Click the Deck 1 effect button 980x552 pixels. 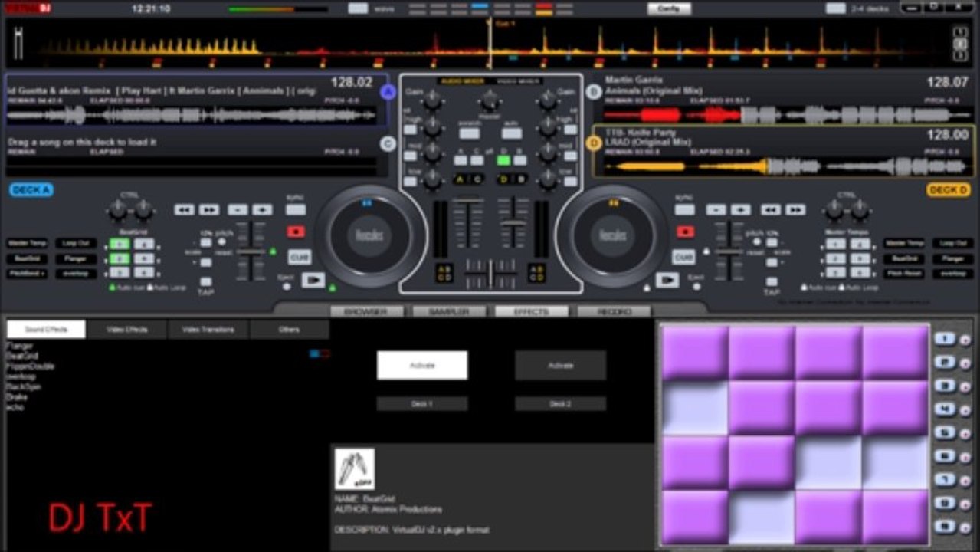[422, 403]
